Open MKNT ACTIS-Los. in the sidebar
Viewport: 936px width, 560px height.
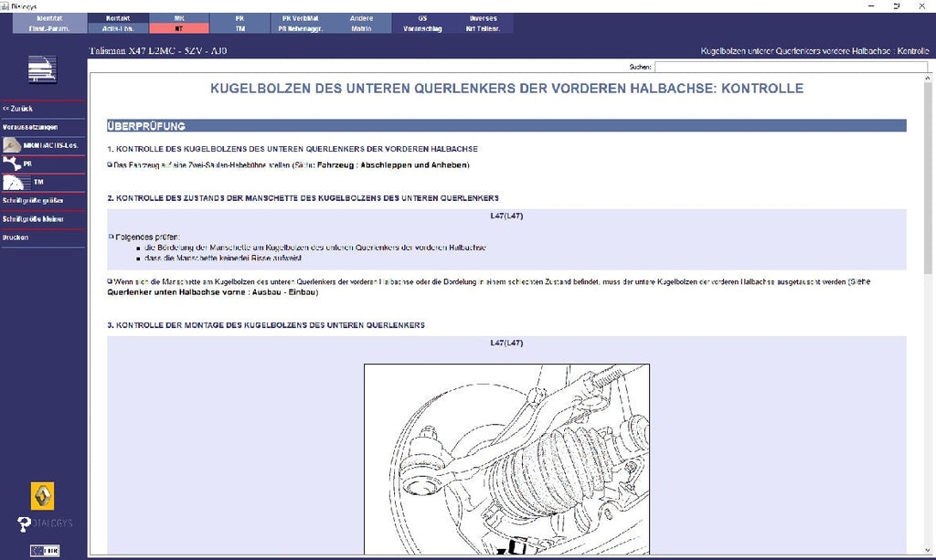51,145
